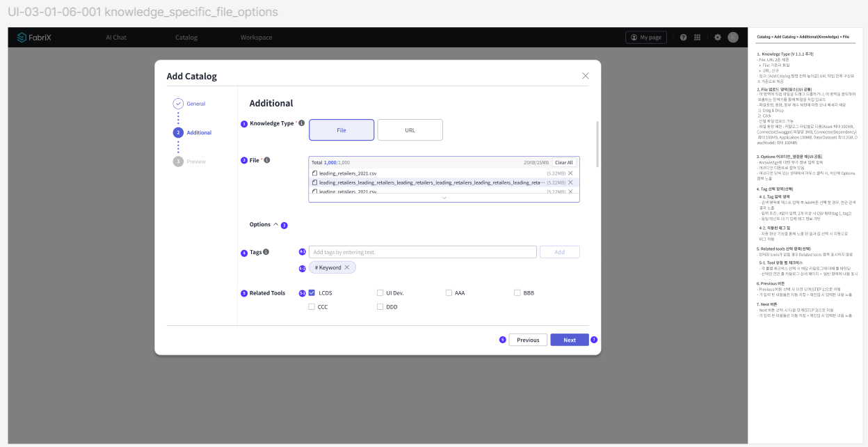Viewport: 868px width, 447px height.
Task: Select the CCC checkbox
Action: (312, 306)
